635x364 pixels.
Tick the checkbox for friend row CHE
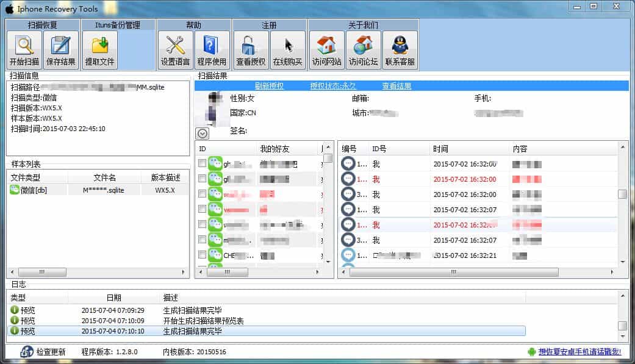click(202, 255)
